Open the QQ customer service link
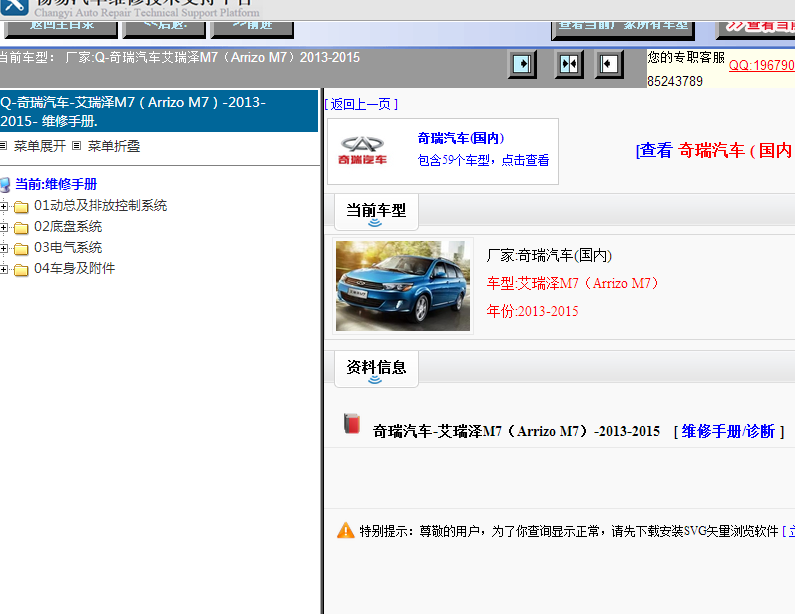Image resolution: width=795 pixels, height=614 pixels. 762,65
